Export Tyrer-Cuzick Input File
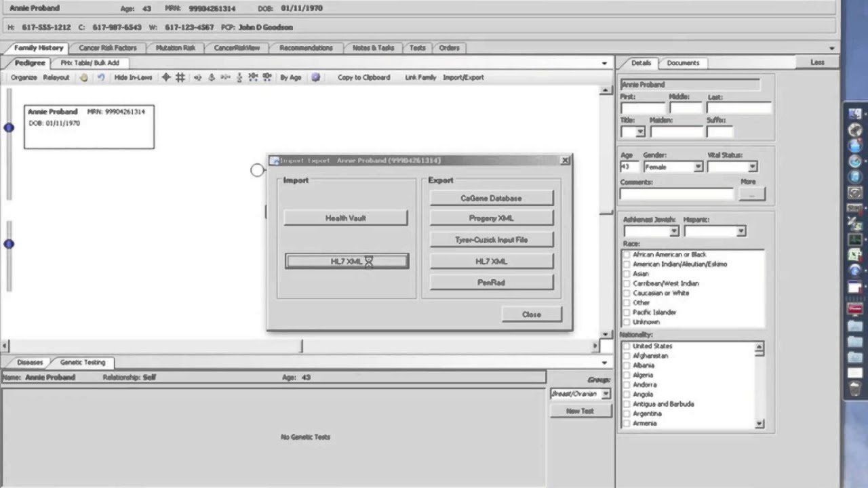The height and width of the screenshot is (488, 868). coord(492,240)
